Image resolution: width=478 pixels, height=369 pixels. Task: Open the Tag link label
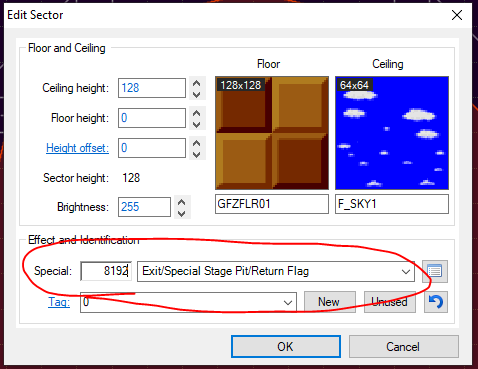[x=59, y=302]
